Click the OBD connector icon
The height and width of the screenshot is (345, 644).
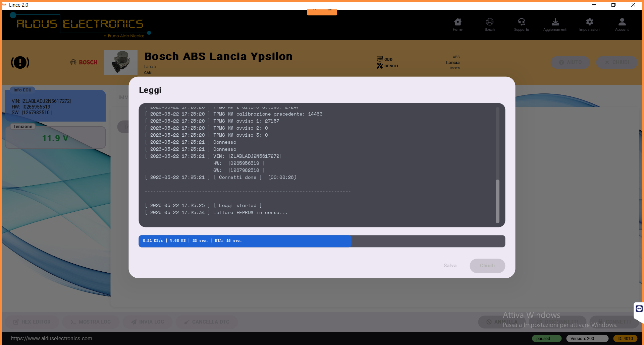[x=379, y=59]
